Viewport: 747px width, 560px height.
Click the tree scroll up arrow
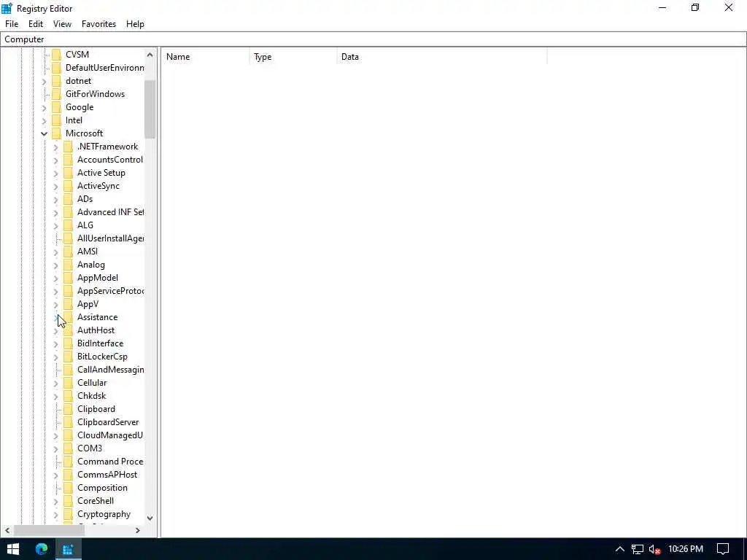click(x=150, y=55)
